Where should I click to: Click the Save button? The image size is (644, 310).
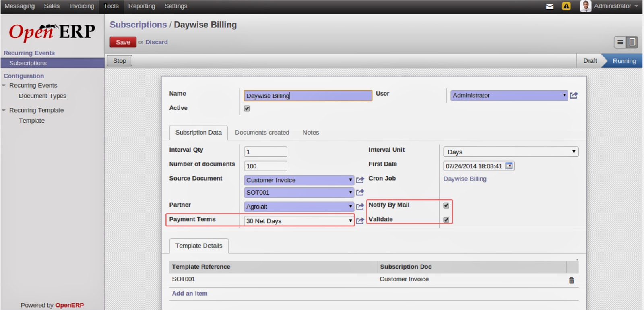coord(123,42)
